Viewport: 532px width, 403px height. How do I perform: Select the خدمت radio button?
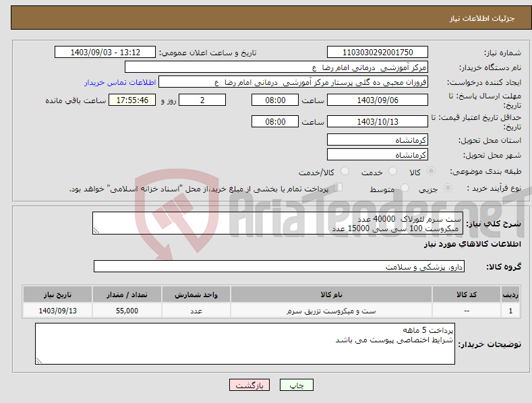click(392, 171)
